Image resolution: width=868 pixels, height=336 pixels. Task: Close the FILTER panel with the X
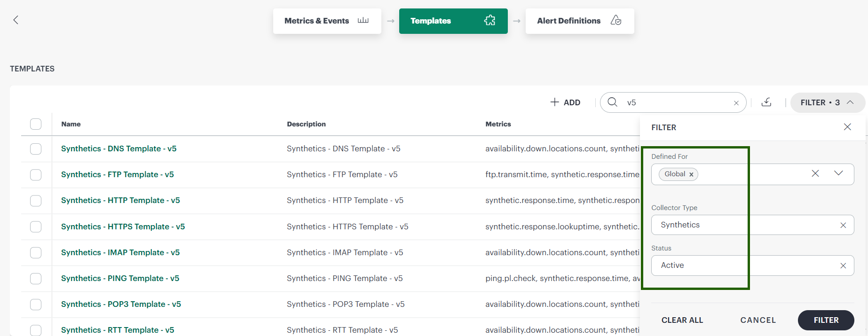(847, 127)
